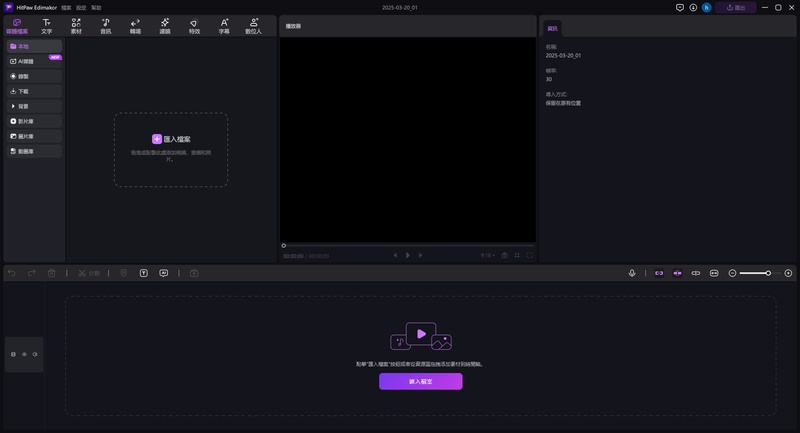The width and height of the screenshot is (800, 433).
Task: Open the 濾鏡 filters panel
Action: (164, 26)
